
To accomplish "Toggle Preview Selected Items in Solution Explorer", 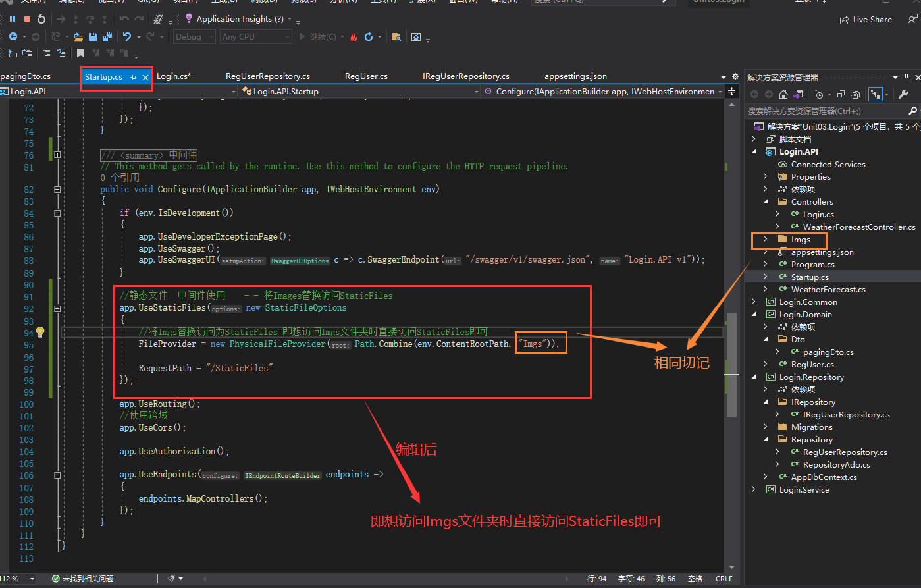I will pos(875,94).
